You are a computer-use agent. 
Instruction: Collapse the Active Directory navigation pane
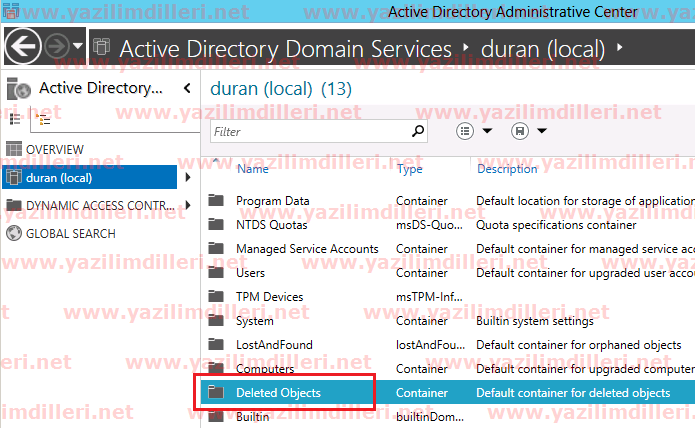pos(187,88)
